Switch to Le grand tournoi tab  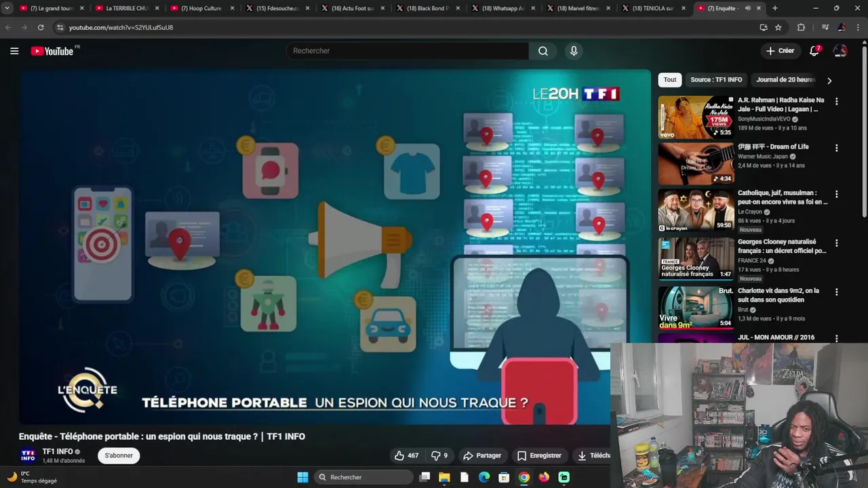[51, 8]
